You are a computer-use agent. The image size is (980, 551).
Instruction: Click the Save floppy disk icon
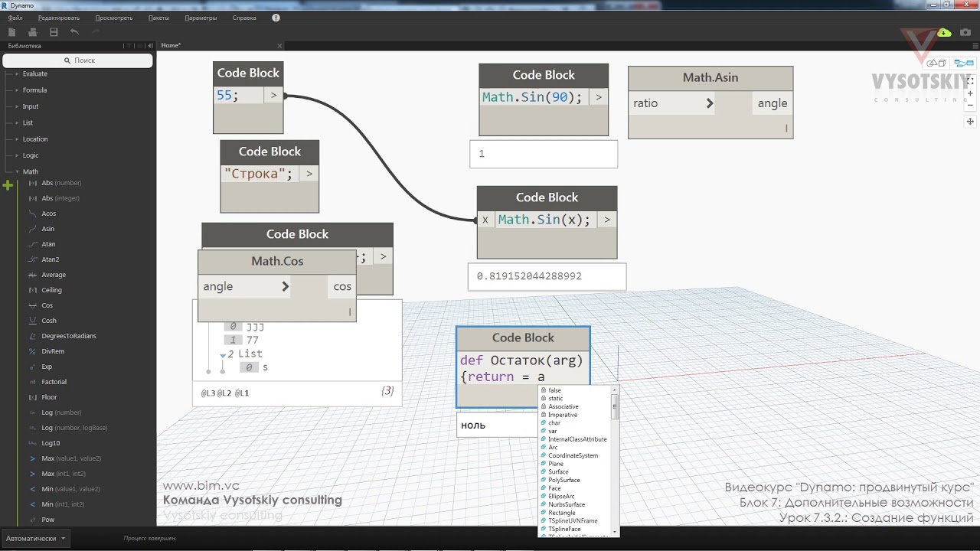54,32
